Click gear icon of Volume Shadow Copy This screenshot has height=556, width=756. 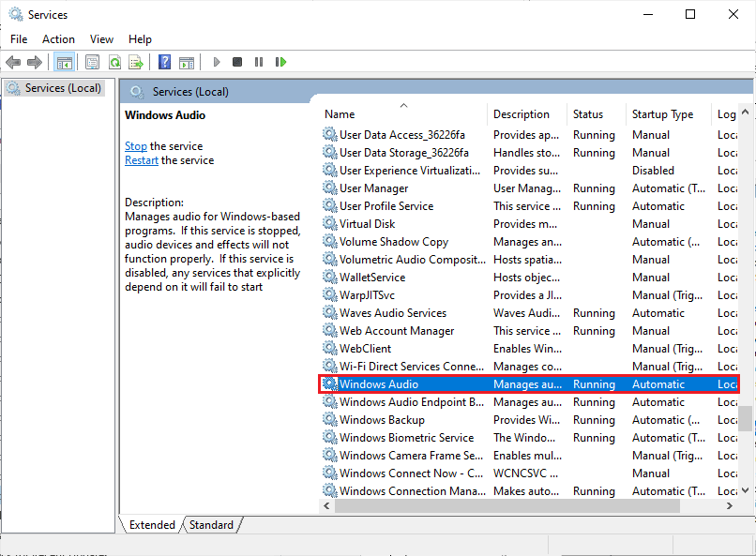click(330, 241)
